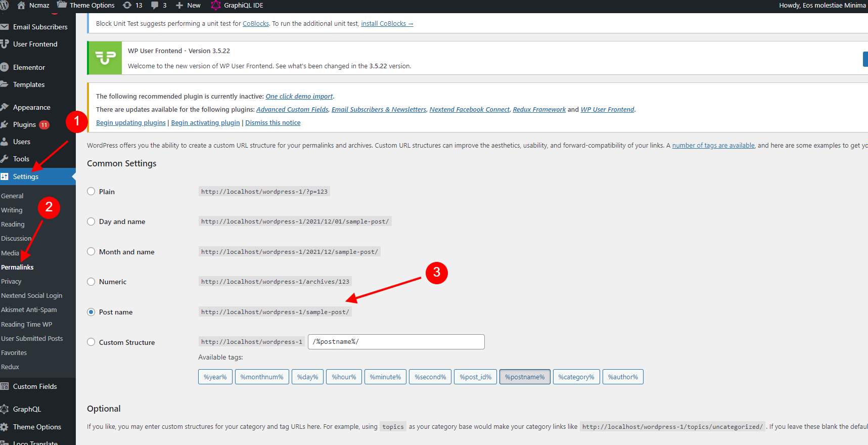Image resolution: width=868 pixels, height=445 pixels.
Task: Toggle the %postname% tag button
Action: tap(525, 377)
